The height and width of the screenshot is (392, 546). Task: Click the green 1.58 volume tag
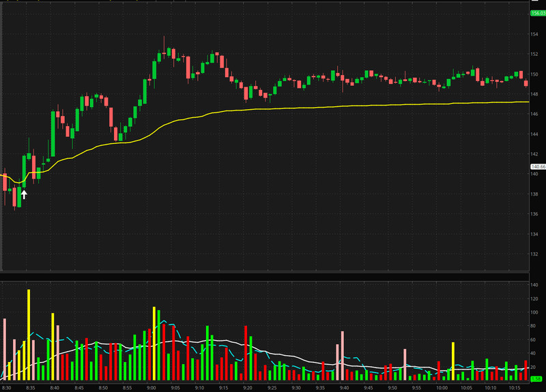(x=536, y=379)
